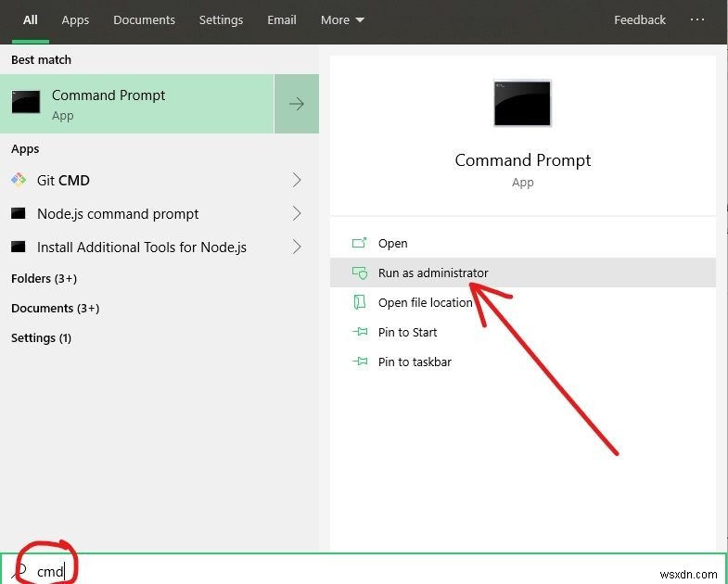Choose Run as administrator
The width and height of the screenshot is (728, 584).
pos(523,273)
